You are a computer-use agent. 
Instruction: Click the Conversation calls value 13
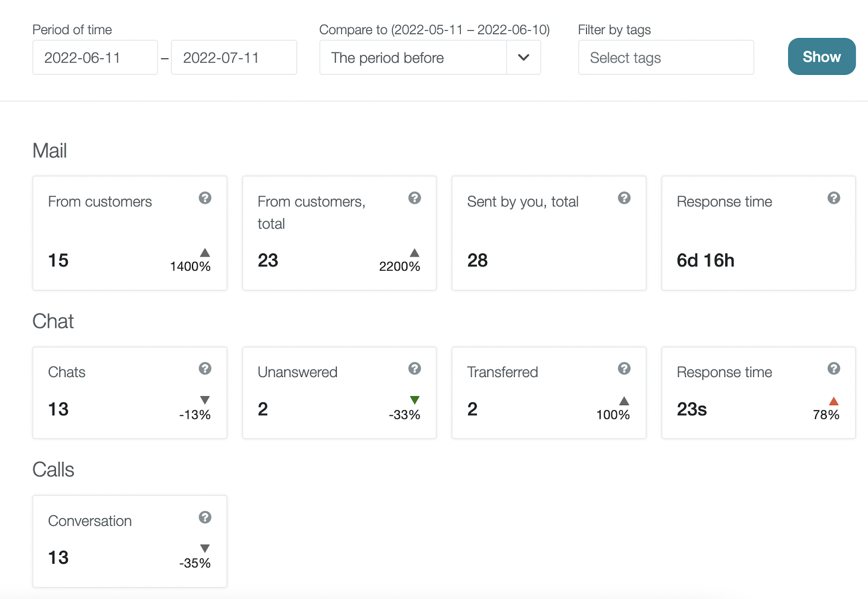pyautogui.click(x=58, y=557)
